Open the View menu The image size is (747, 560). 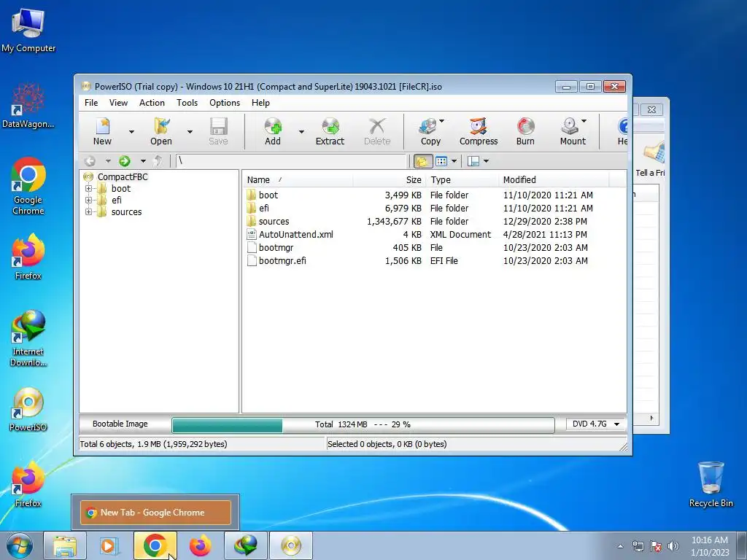coord(118,103)
